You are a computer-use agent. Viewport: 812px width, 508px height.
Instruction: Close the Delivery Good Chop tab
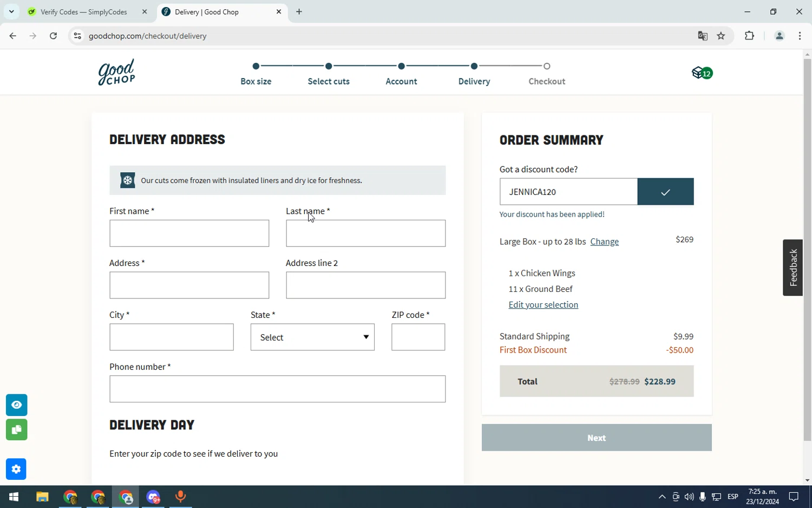279,12
